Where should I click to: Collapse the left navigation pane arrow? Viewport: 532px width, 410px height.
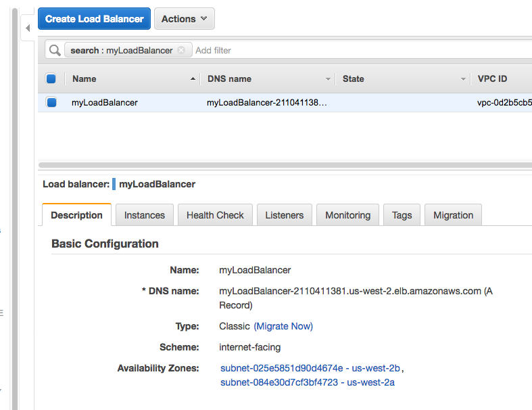point(28,28)
